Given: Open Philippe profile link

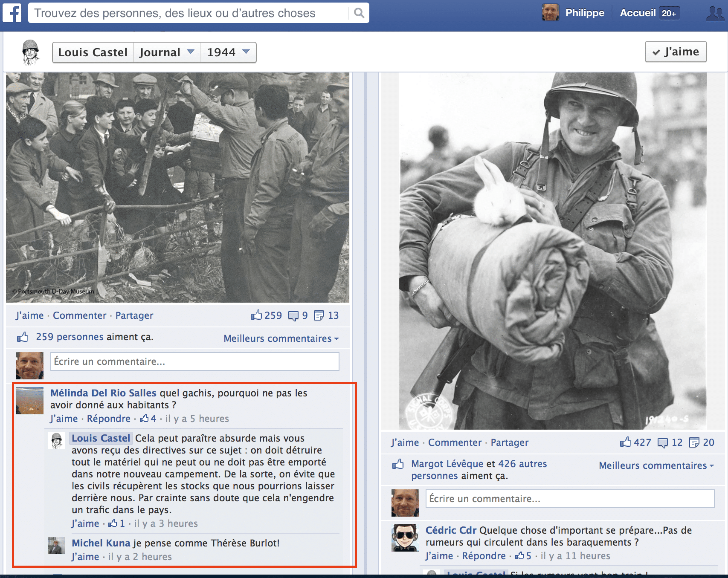Looking at the screenshot, I should click(585, 13).
